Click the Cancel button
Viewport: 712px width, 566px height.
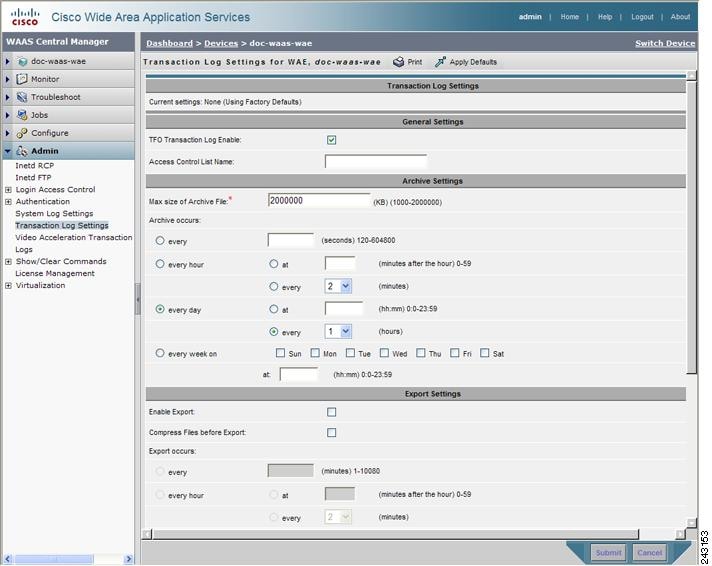pos(649,553)
